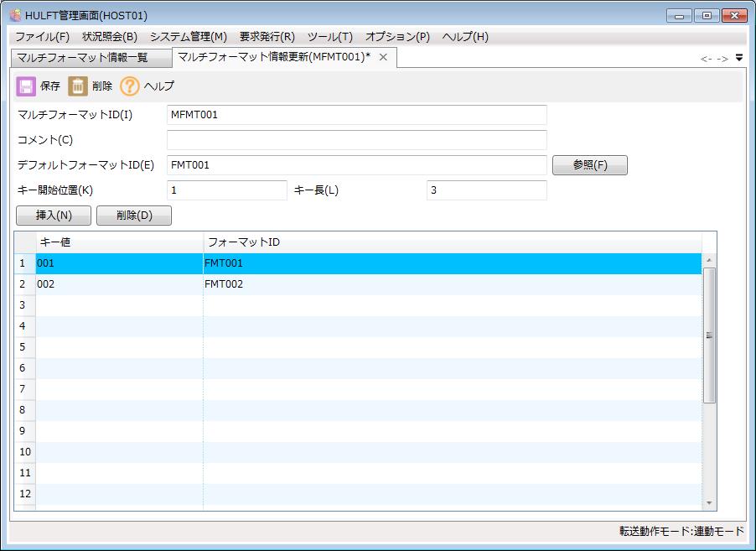Screen dimensions: 756x551
Task: Click the 転送動作モード:連動モード status text
Action: (x=681, y=531)
